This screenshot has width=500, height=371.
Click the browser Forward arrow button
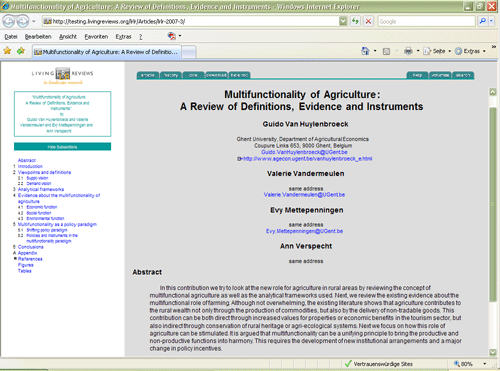pyautogui.click(x=23, y=22)
